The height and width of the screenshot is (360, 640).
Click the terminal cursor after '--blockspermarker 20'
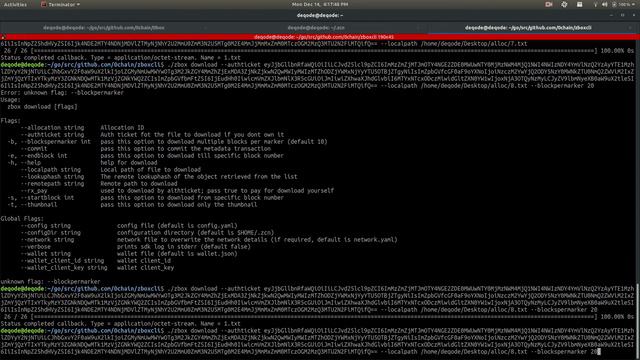tap(599, 351)
